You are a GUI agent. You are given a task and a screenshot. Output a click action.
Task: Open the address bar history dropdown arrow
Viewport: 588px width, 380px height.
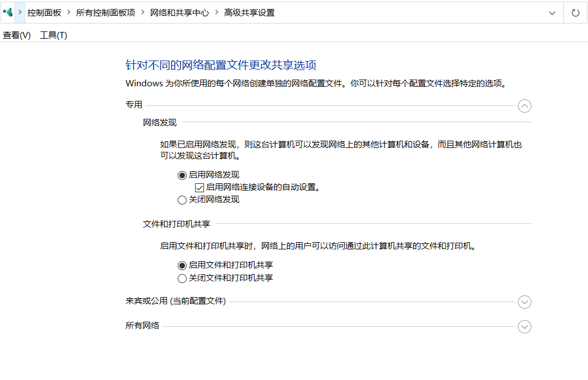pyautogui.click(x=552, y=12)
